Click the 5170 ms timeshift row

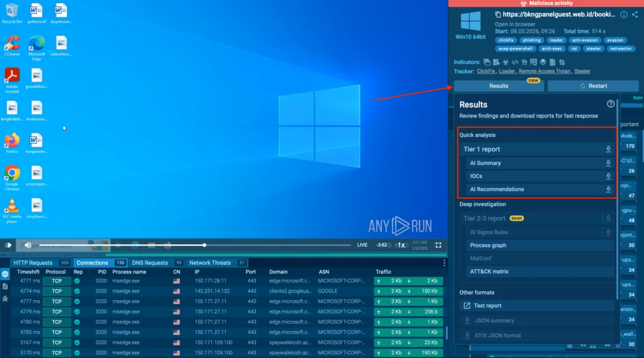pyautogui.click(x=30, y=353)
